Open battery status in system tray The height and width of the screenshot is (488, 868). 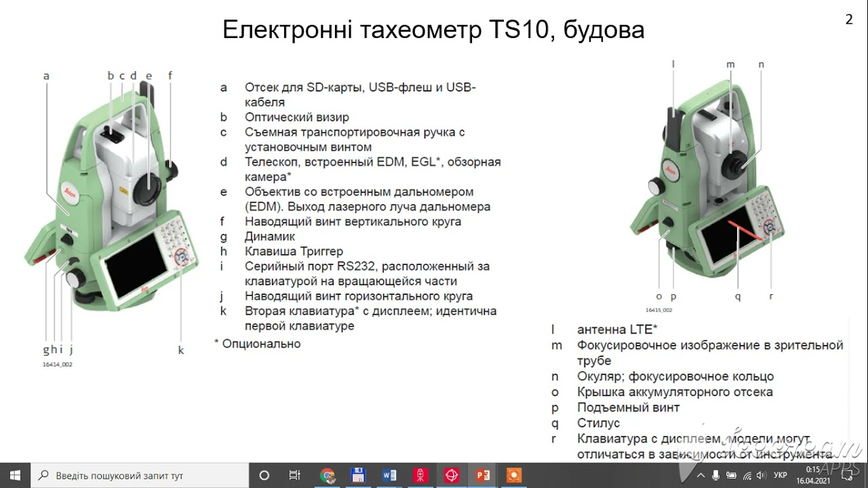pos(732,475)
